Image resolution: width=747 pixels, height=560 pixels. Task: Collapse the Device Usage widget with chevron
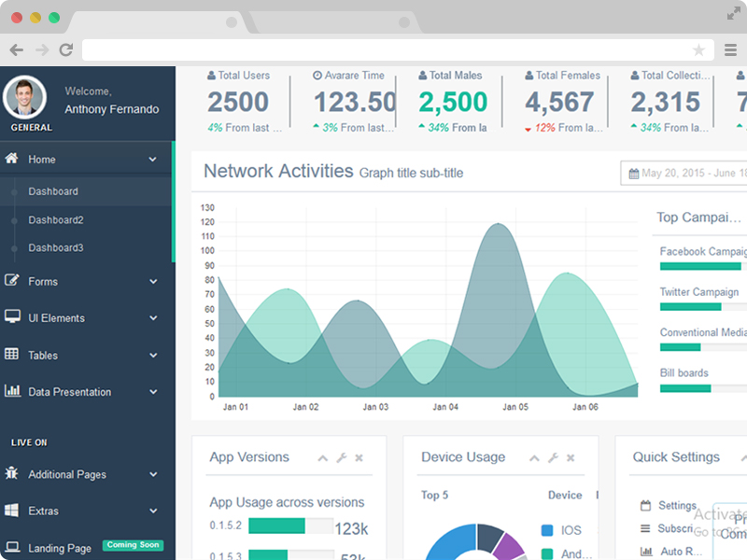click(x=534, y=457)
